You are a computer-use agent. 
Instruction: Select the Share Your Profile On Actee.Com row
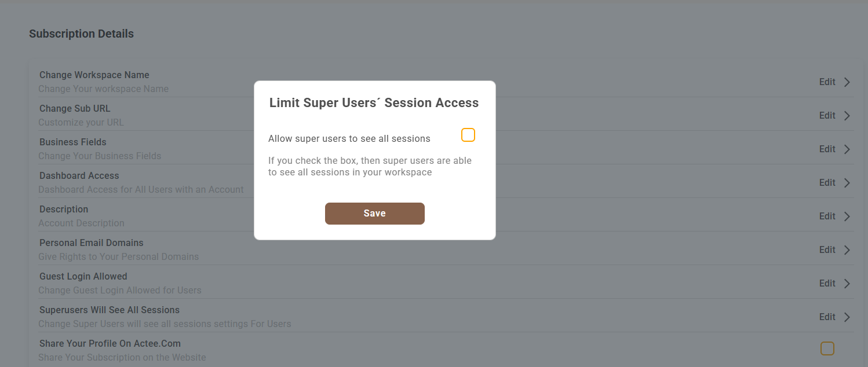pyautogui.click(x=110, y=344)
